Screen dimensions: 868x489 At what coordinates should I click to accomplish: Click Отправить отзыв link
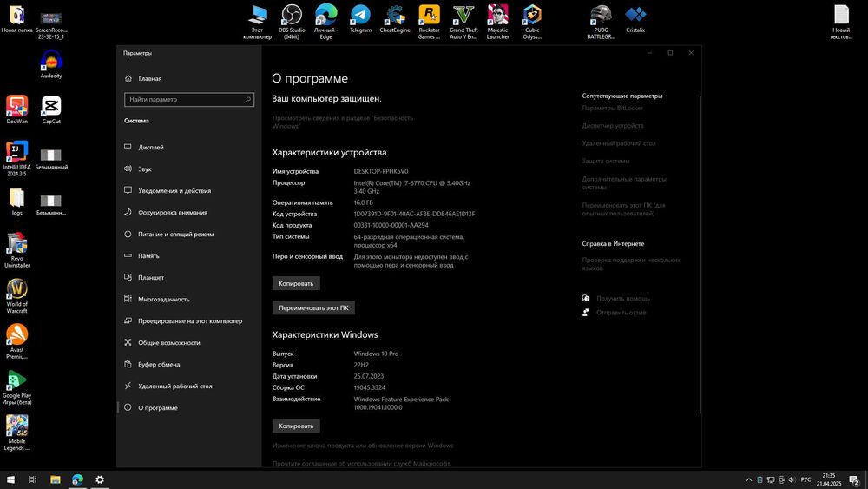click(x=621, y=313)
